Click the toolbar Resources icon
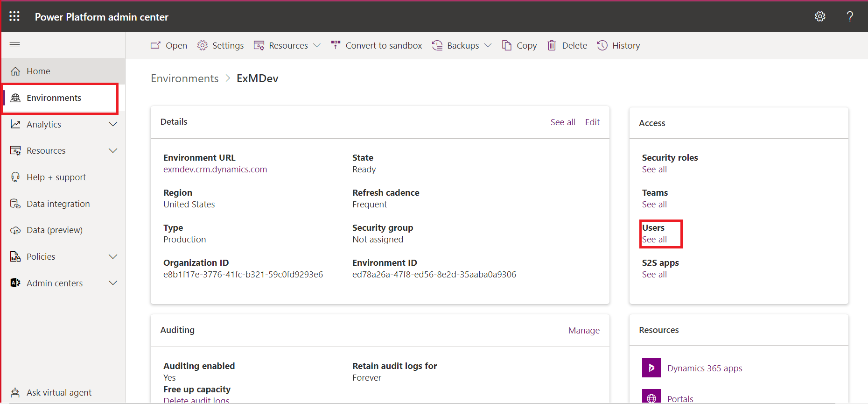This screenshot has width=868, height=404. 259,45
